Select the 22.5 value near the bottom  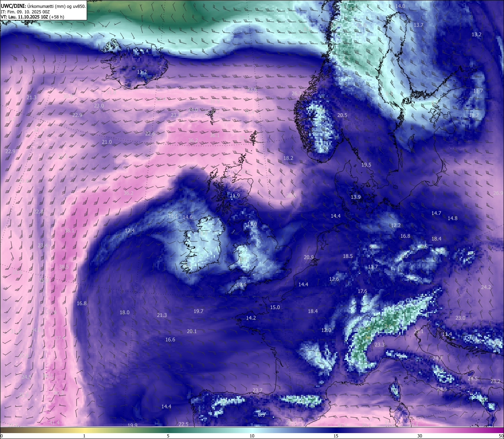tap(183, 424)
